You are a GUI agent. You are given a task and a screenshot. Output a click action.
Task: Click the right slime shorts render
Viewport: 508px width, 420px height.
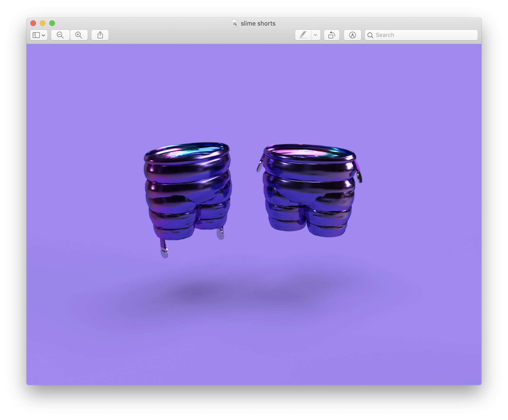309,190
